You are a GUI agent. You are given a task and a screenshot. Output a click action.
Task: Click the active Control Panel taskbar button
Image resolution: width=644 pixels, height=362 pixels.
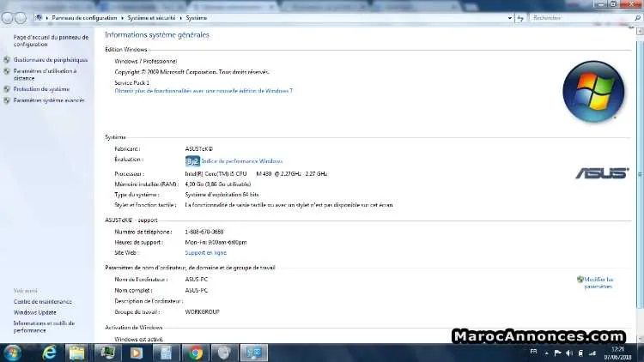point(254,353)
